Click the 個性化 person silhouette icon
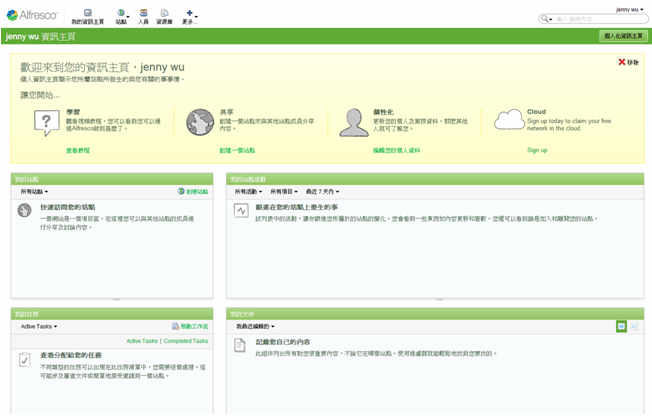652x416 pixels. [x=354, y=123]
